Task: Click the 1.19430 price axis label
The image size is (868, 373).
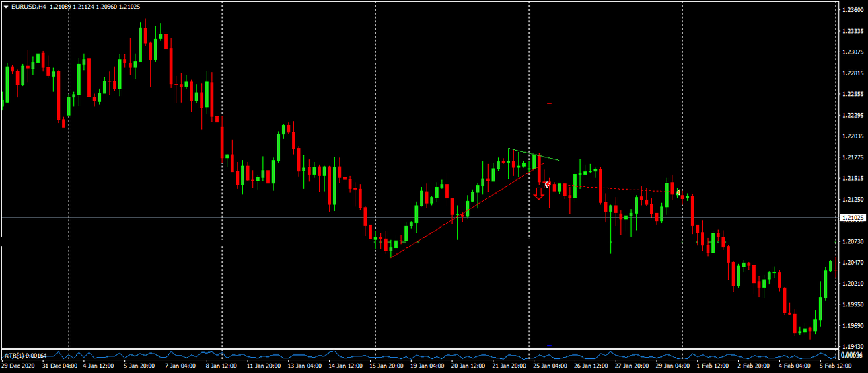Action: 853,346
